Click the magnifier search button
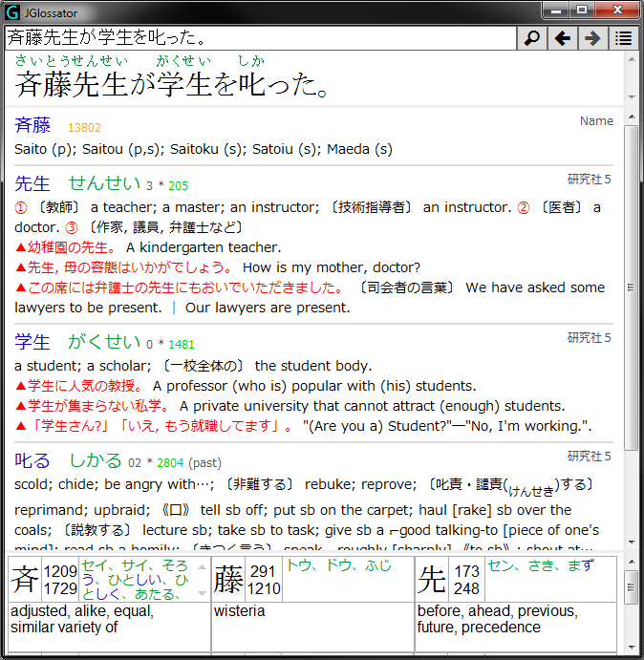This screenshot has height=660, width=644. [531, 38]
